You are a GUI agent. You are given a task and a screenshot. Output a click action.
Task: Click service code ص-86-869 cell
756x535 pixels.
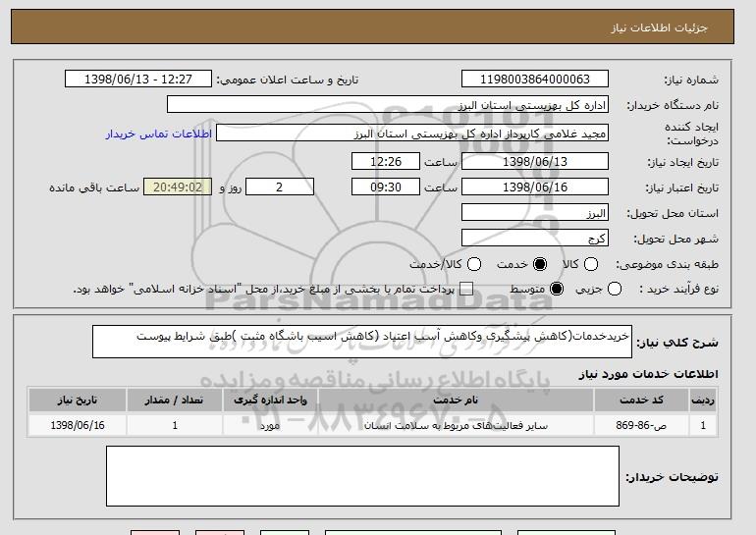tap(641, 426)
